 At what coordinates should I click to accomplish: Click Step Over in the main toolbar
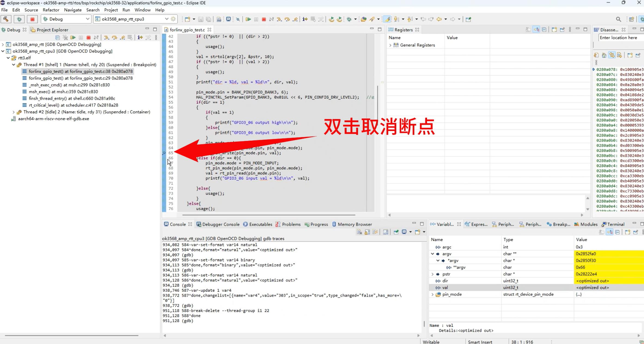pos(287,19)
